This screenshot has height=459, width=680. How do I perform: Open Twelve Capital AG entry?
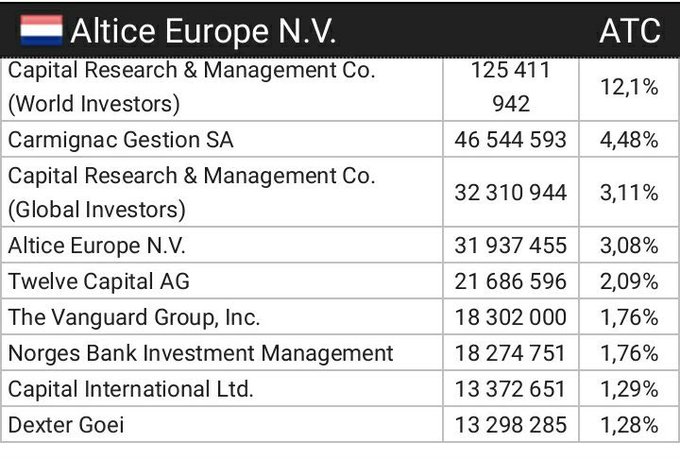click(99, 281)
